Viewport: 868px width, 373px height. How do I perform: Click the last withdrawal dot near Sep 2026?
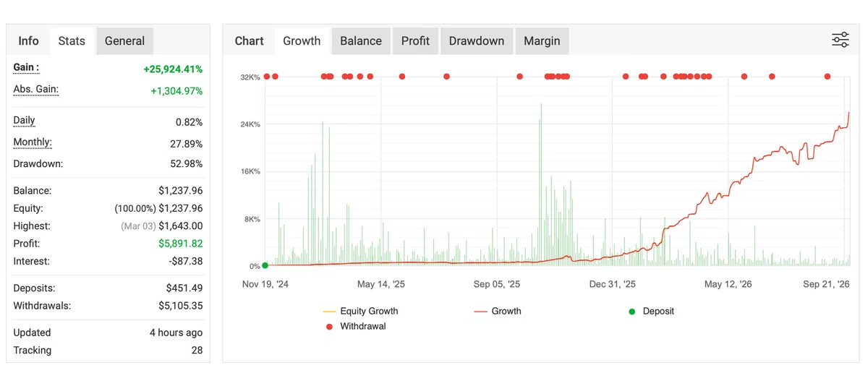827,76
